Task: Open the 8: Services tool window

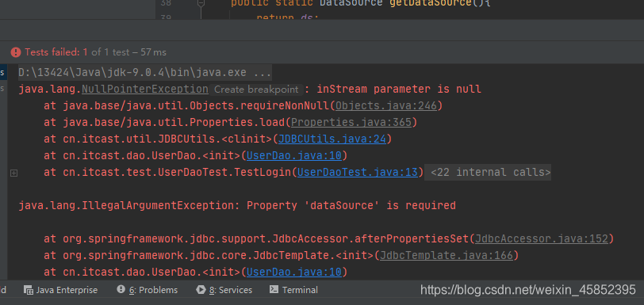Action: coord(224,290)
